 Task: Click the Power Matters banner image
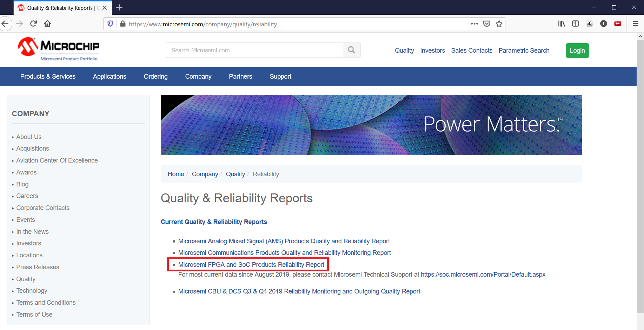click(x=371, y=125)
